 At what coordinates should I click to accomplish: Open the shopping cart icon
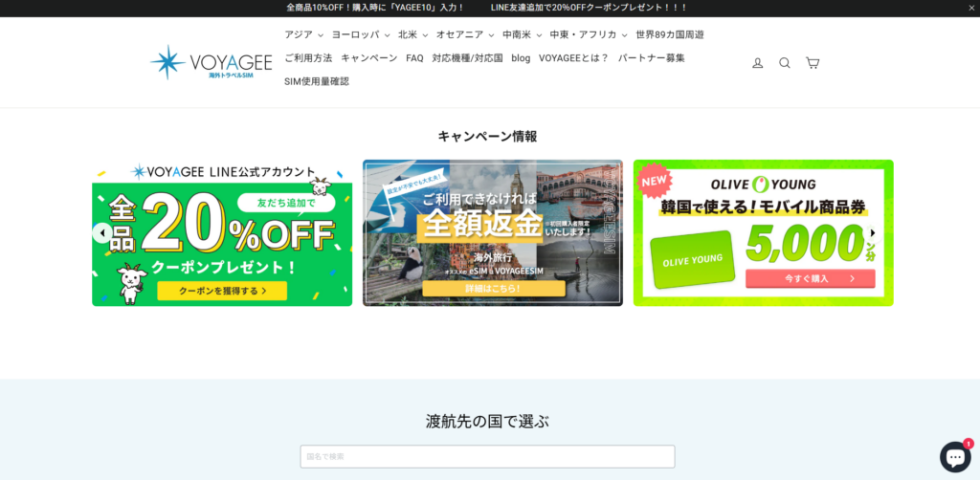[813, 63]
